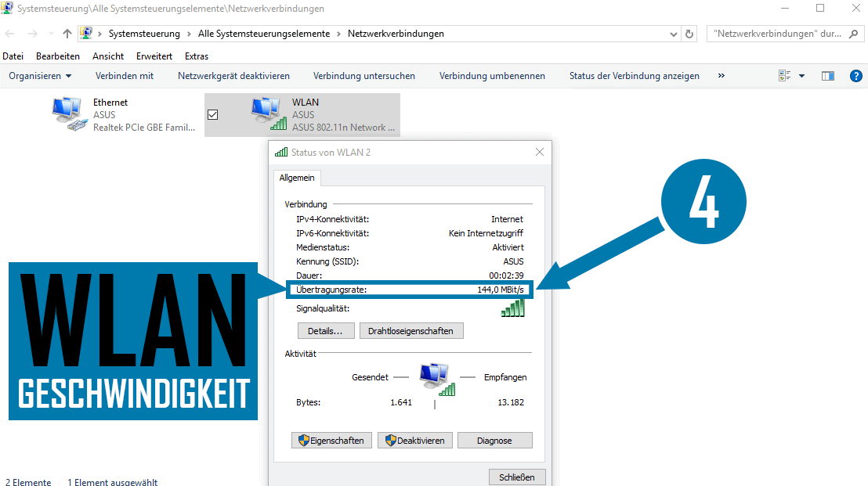Open Drahtloseigenschaften
Screen dimensions: 868x486
tap(411, 330)
